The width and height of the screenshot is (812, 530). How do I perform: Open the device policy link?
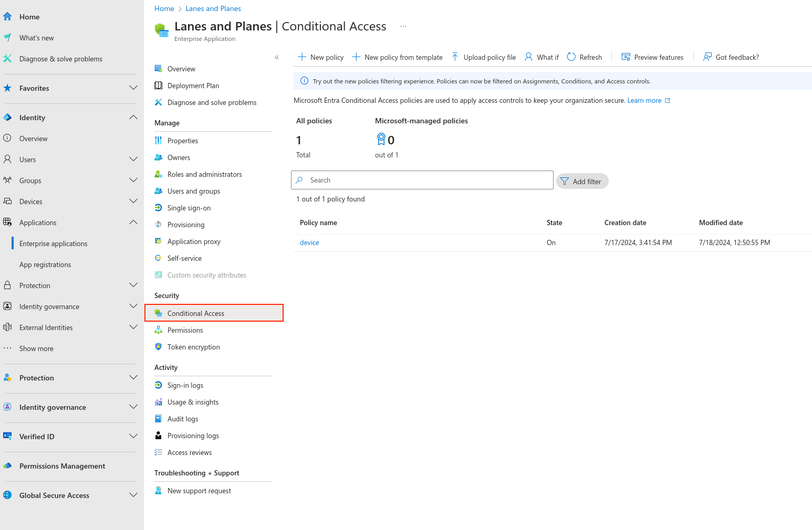[309, 242]
